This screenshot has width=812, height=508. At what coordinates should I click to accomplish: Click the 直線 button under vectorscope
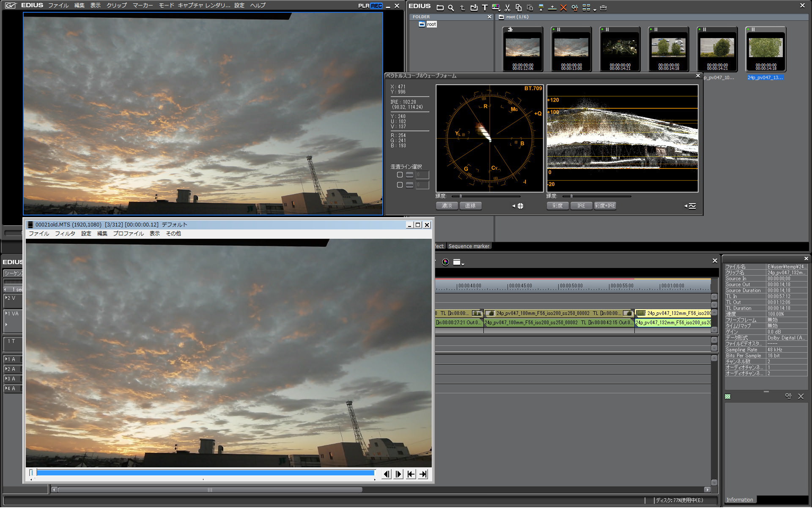point(470,206)
